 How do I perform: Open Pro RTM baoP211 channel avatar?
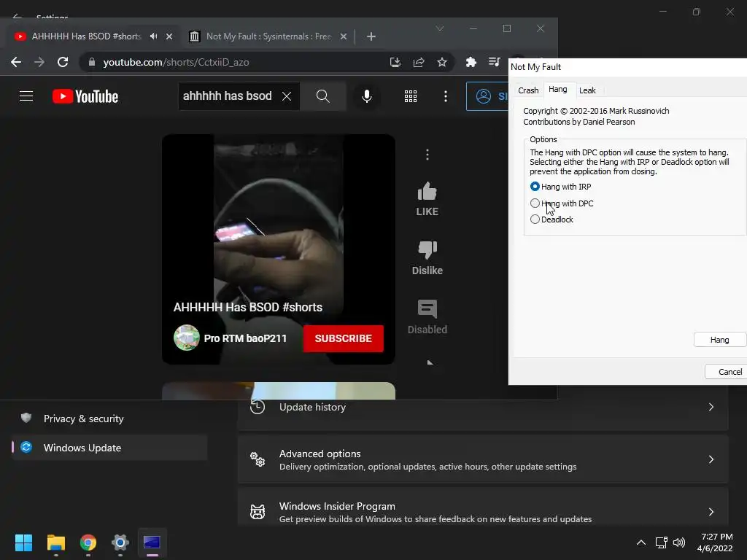click(x=186, y=338)
